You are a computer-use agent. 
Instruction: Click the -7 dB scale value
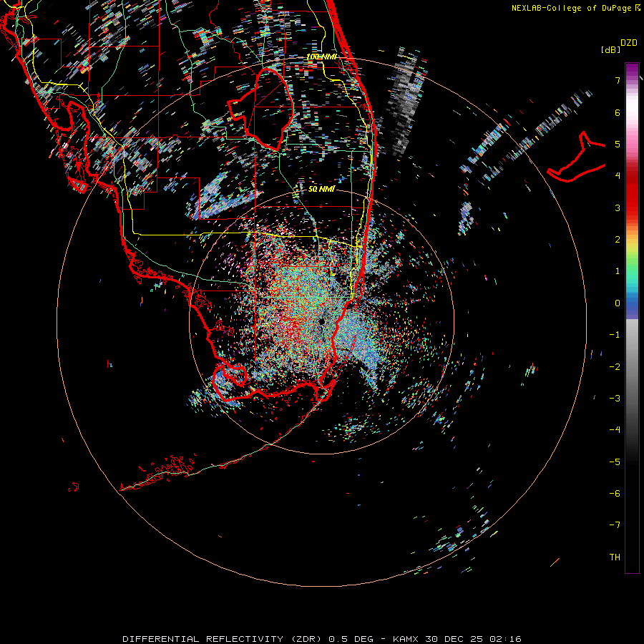[x=615, y=525]
